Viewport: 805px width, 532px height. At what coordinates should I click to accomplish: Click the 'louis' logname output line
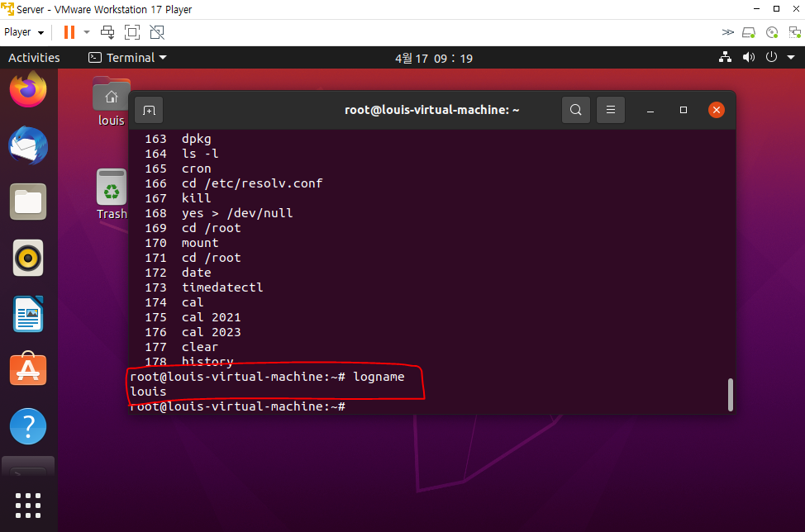pos(148,392)
